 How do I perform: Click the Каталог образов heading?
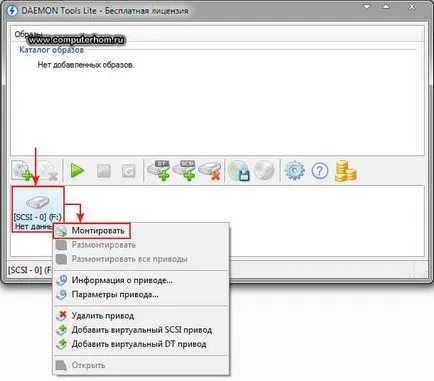[51, 50]
